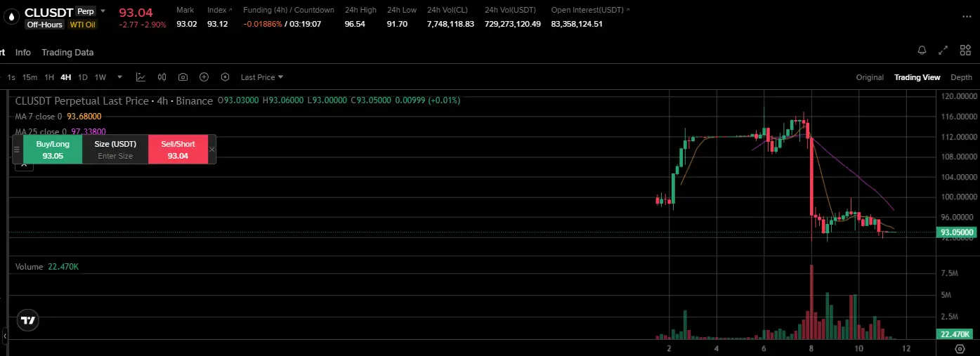Click the Perp badge next to CLUSDT
Image resolution: width=980 pixels, height=356 pixels.
tap(85, 11)
